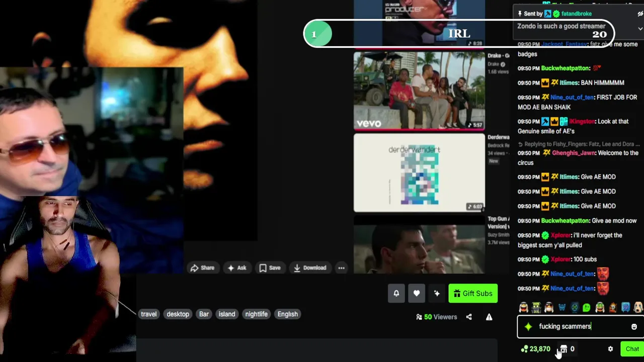This screenshot has width=644, height=362.
Task: Click Buckwheatpatton on "Give ae mod now" message
Action: (x=565, y=221)
